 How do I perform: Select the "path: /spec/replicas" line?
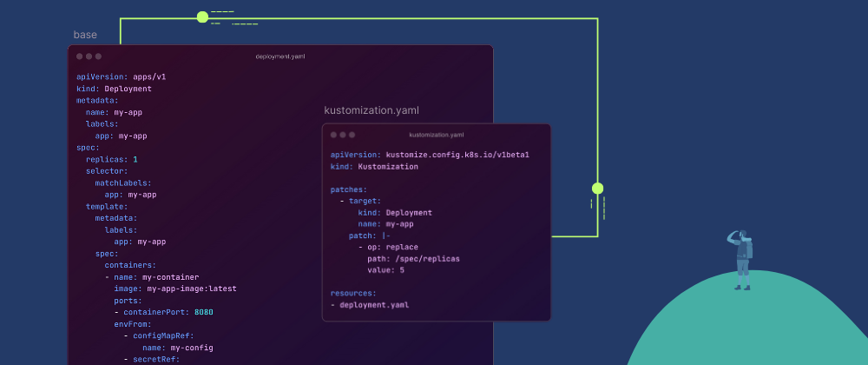[413, 258]
